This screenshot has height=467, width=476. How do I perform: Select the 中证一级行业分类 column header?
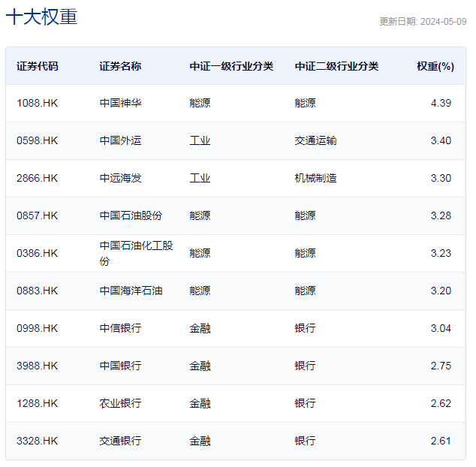pyautogui.click(x=231, y=66)
